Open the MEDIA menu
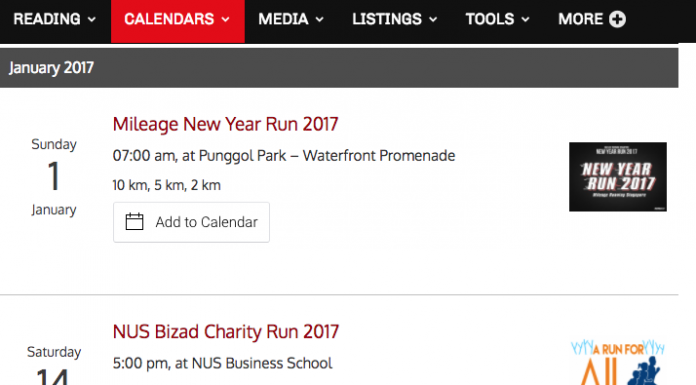Image resolution: width=696 pixels, height=385 pixels. pyautogui.click(x=291, y=21)
